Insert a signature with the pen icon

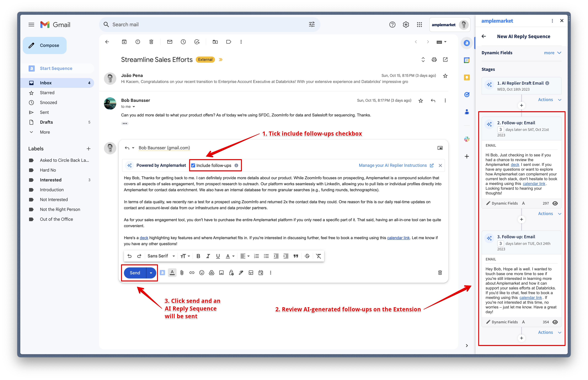(241, 273)
